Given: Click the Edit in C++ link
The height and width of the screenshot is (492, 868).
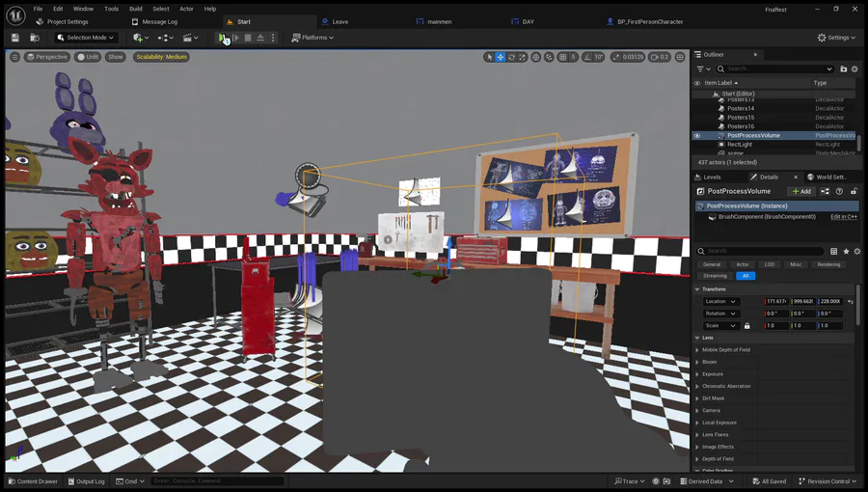Looking at the screenshot, I should point(844,217).
